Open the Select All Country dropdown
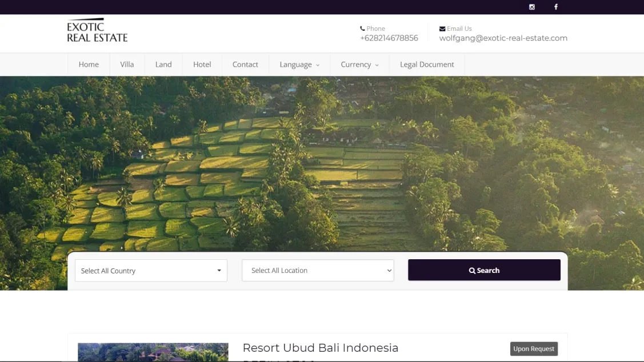The width and height of the screenshot is (644, 362). (151, 271)
